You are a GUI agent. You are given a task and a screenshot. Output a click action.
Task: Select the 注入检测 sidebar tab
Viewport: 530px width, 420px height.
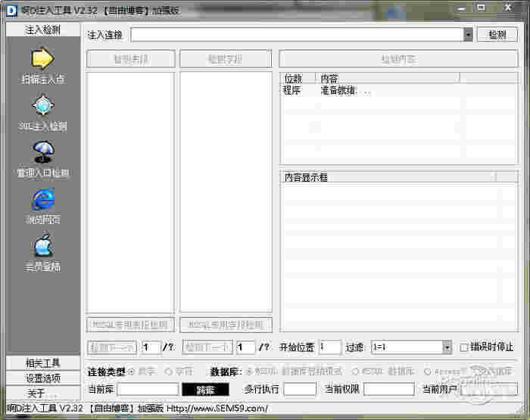(43, 30)
